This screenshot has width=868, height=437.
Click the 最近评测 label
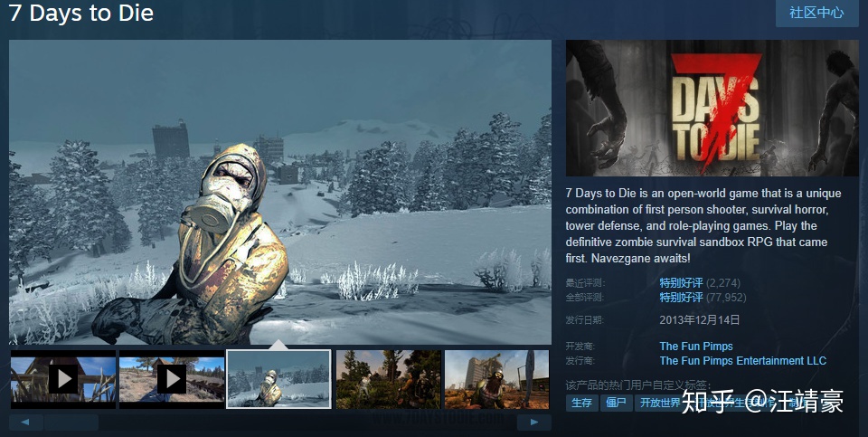(585, 283)
